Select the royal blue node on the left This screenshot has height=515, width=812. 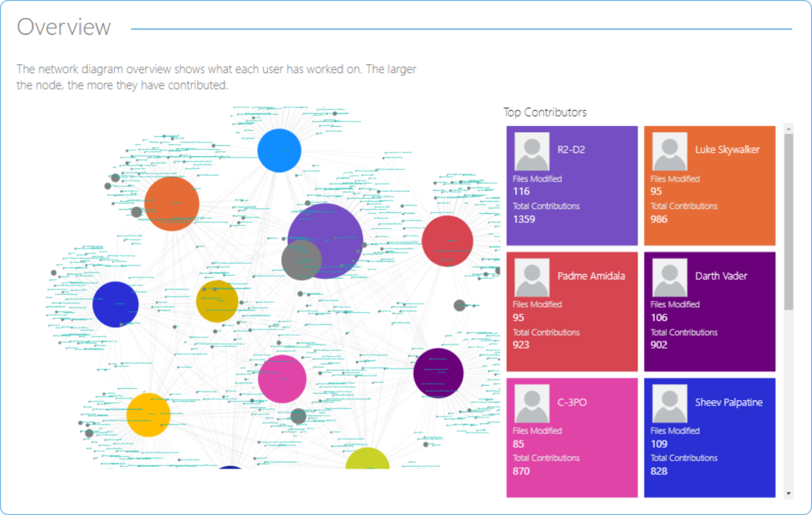coord(116,304)
